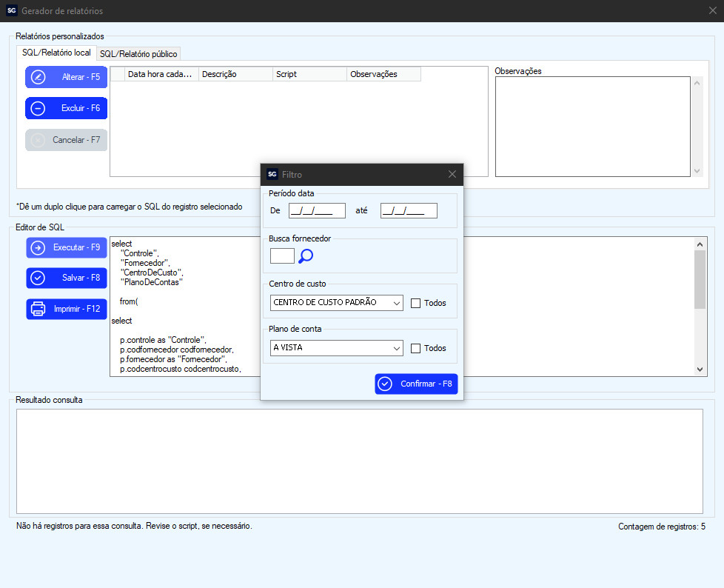Viewport: 724px width, 588px height.
Task: Click the até end date field
Action: pyautogui.click(x=409, y=211)
